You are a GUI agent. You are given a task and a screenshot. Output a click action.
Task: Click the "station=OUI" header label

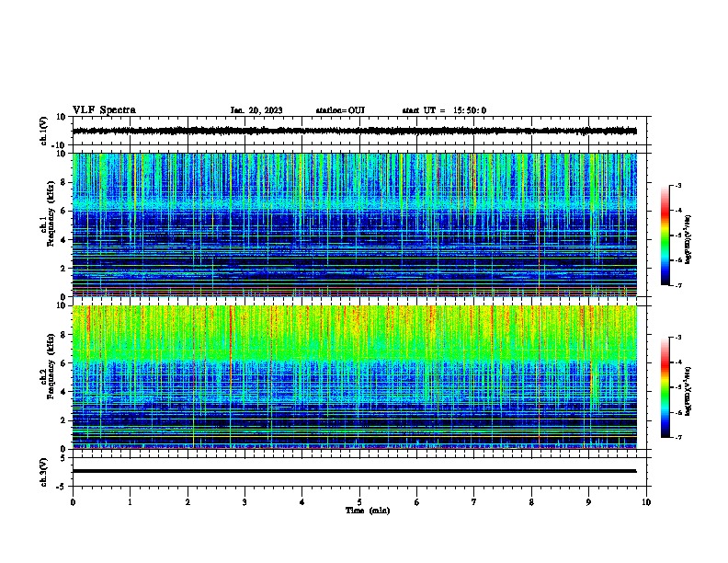(x=340, y=110)
